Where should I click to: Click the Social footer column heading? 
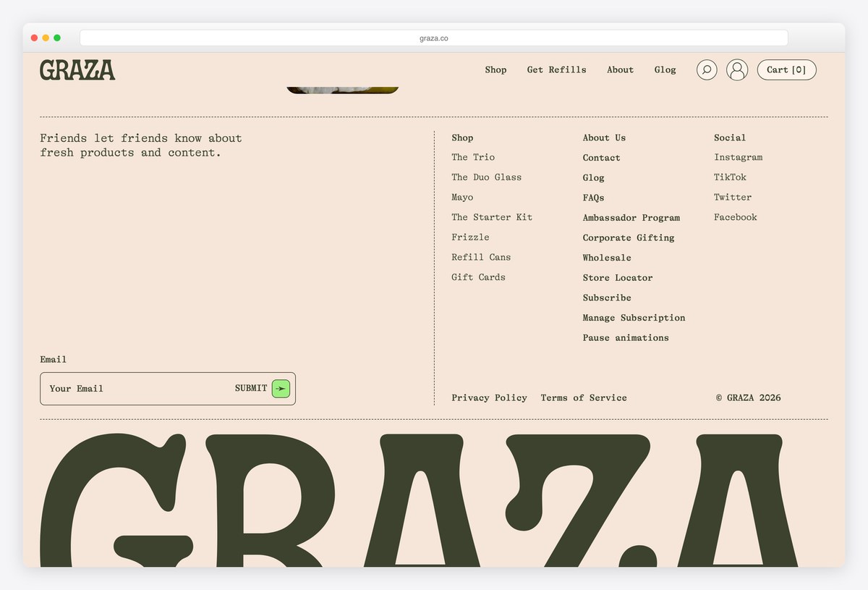730,138
